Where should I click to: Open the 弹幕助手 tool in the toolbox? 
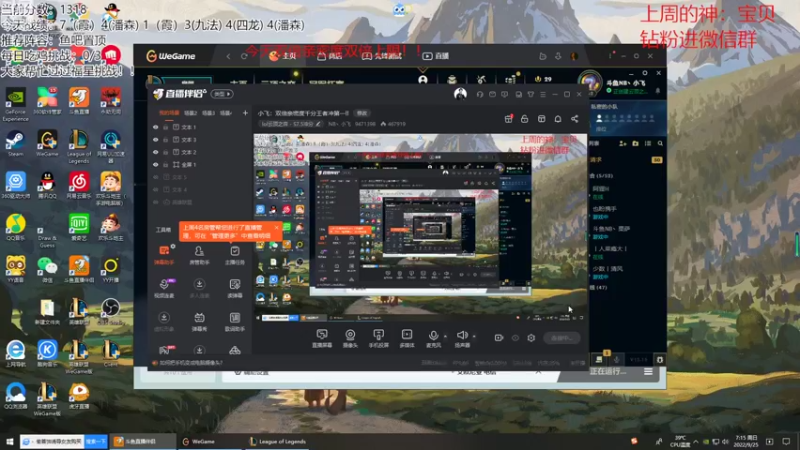click(x=164, y=255)
